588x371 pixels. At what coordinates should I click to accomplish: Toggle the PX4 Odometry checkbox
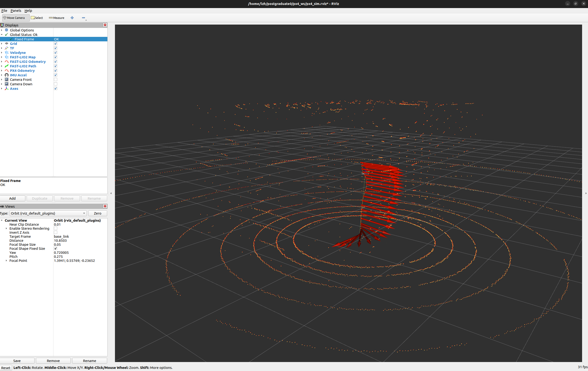point(55,70)
